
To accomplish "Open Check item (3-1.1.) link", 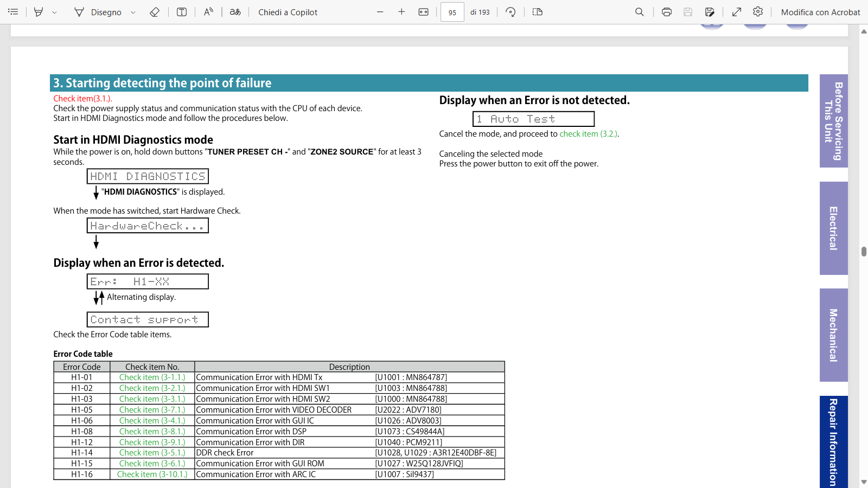I will click(152, 377).
